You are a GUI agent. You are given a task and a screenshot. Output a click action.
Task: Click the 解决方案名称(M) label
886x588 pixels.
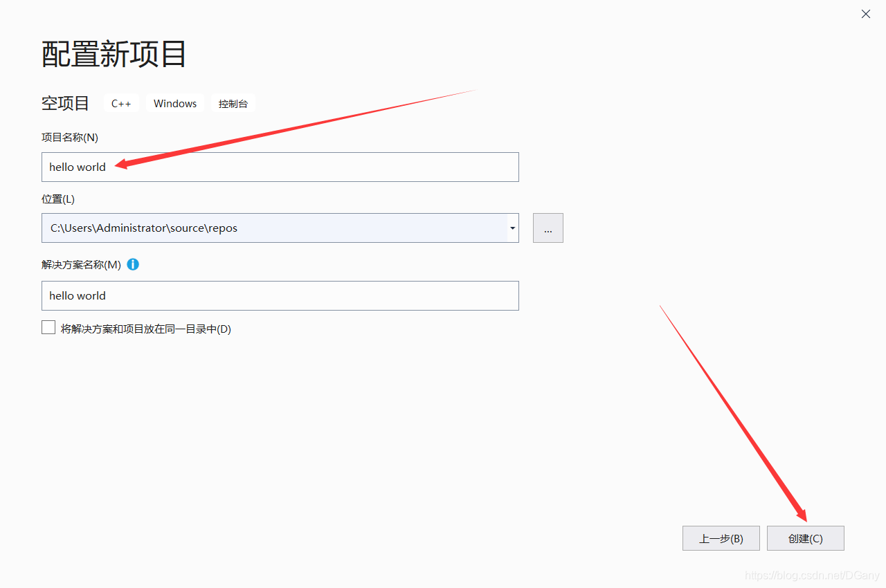(82, 264)
